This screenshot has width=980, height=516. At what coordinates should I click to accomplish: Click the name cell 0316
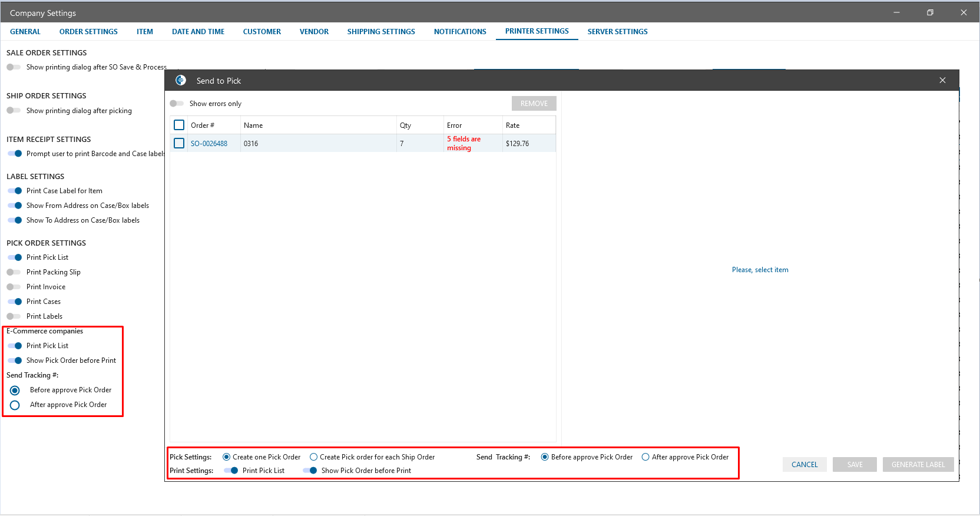tap(251, 144)
